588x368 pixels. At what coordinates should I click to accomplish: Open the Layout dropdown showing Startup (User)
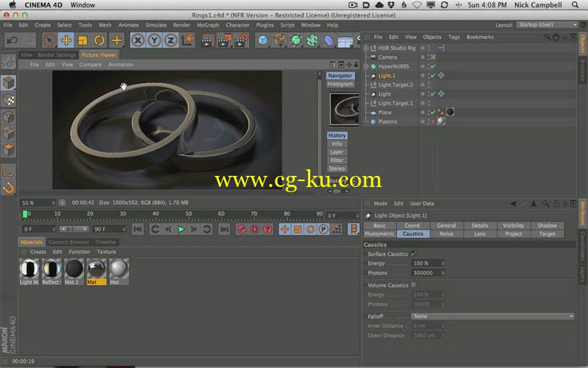(547, 25)
